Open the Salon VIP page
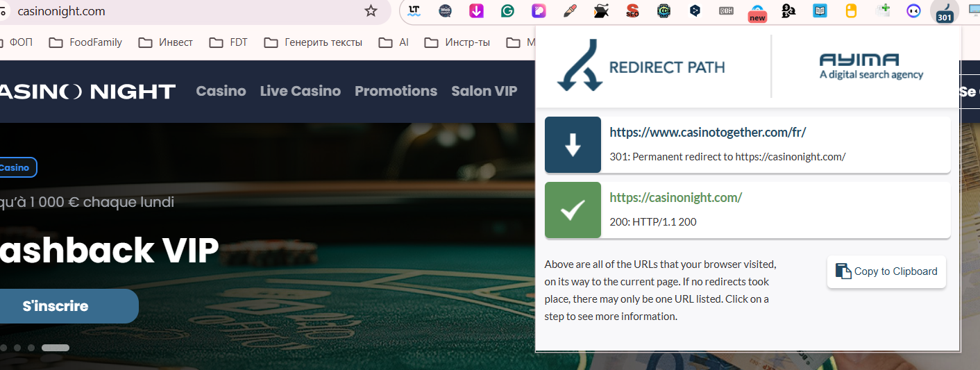 (x=484, y=91)
